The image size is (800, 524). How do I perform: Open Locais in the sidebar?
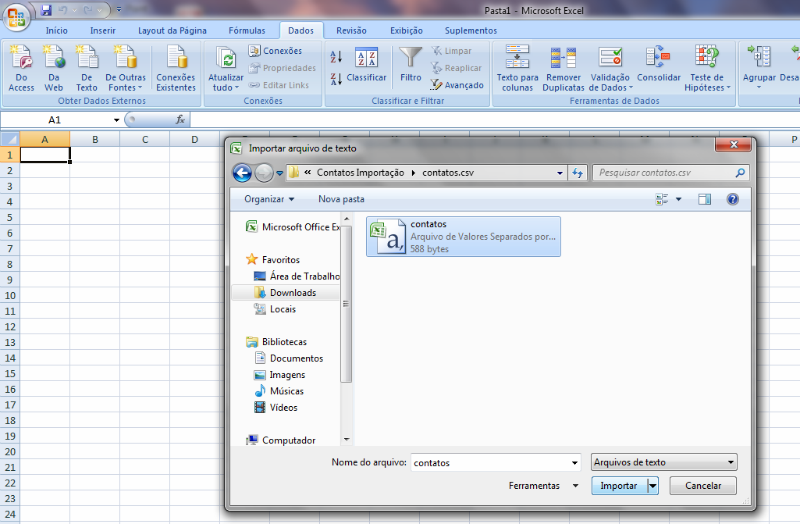(x=276, y=309)
